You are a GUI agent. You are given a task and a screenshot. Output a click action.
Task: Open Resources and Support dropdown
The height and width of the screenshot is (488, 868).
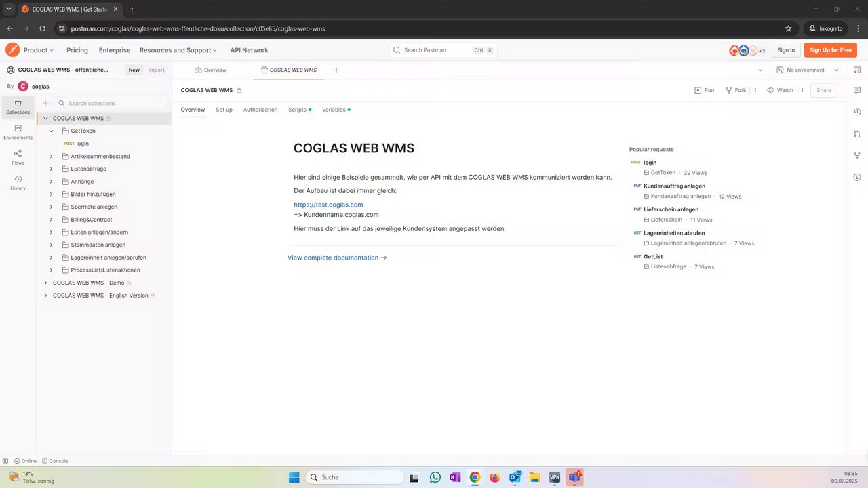point(178,50)
